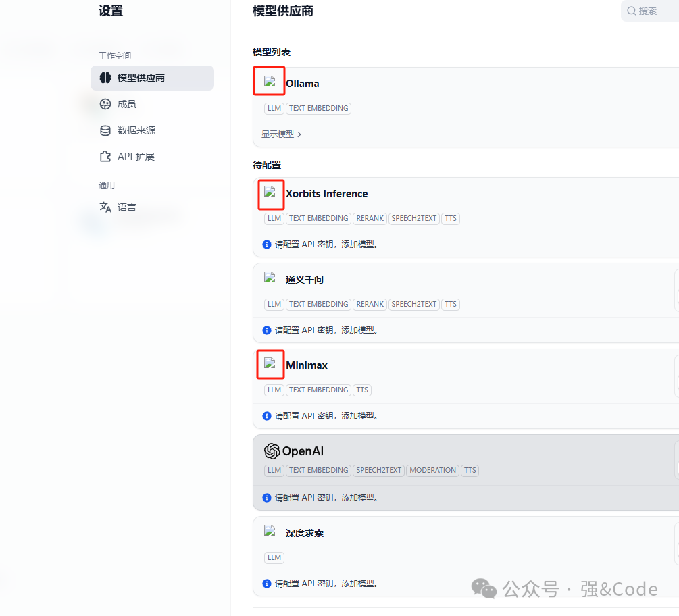This screenshot has height=616, width=679.
Task: Click RERANK tag on Xorbits Inference
Action: click(x=370, y=219)
